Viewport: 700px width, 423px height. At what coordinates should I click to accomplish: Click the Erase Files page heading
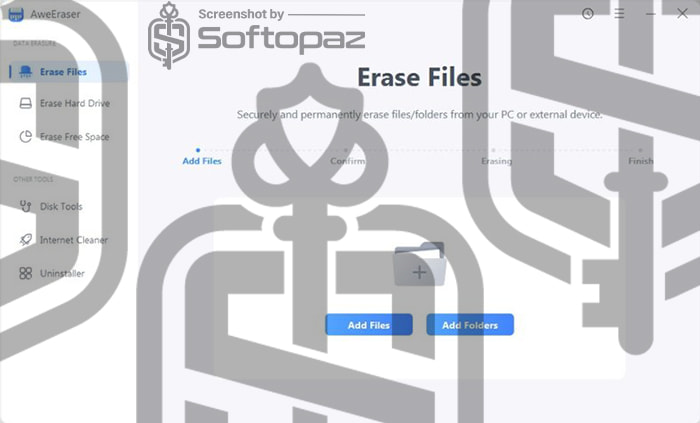419,77
